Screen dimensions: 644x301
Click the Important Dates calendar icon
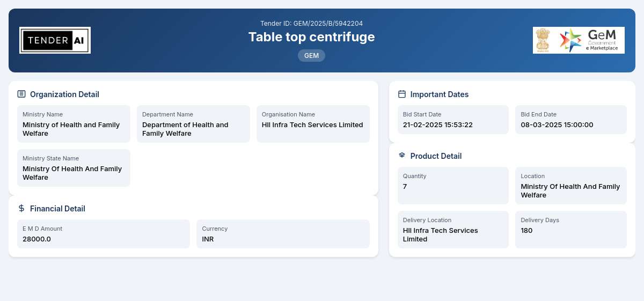click(402, 94)
